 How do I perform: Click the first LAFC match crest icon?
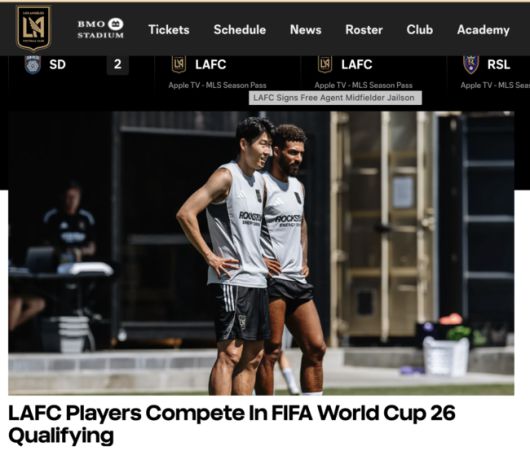[179, 64]
